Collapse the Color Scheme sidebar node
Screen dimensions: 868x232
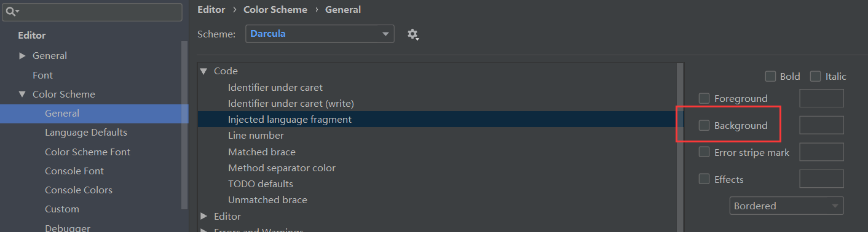tap(23, 95)
